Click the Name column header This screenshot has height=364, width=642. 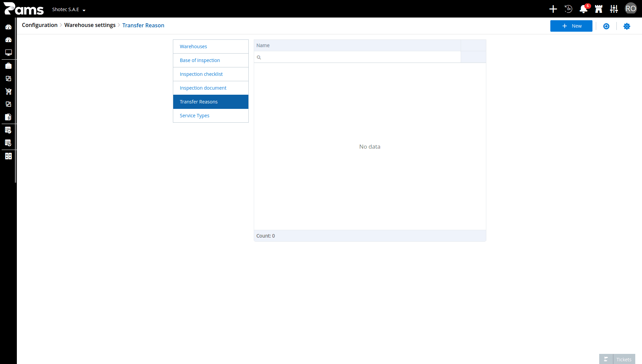[x=357, y=45]
